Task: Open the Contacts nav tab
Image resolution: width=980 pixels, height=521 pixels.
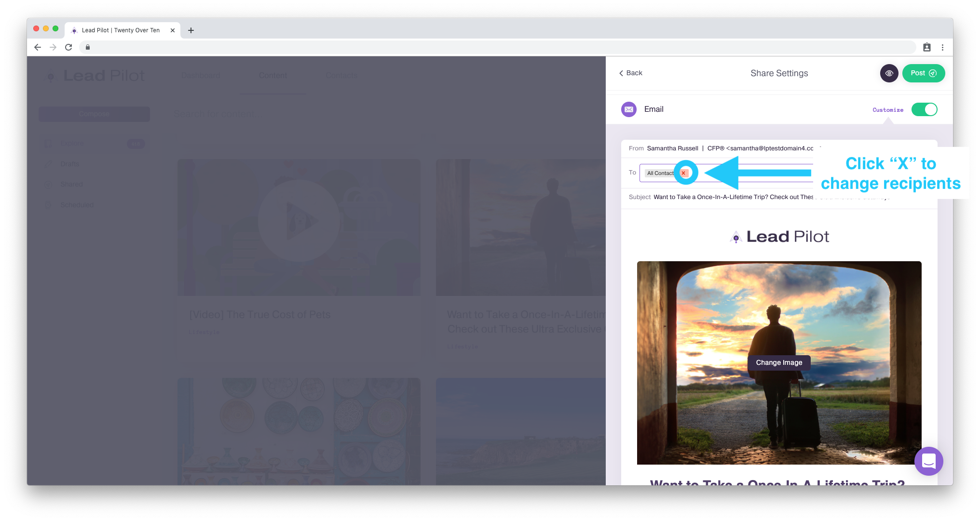Action: [x=341, y=76]
